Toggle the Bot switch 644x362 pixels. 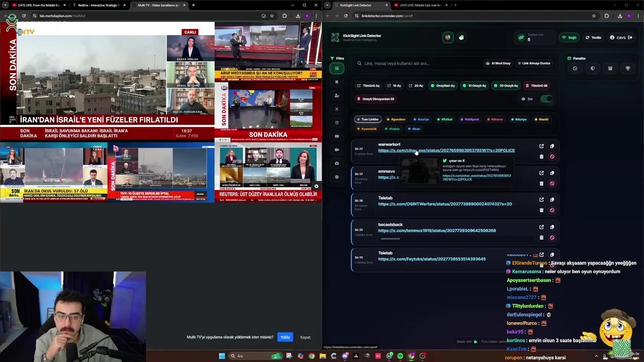click(x=546, y=99)
